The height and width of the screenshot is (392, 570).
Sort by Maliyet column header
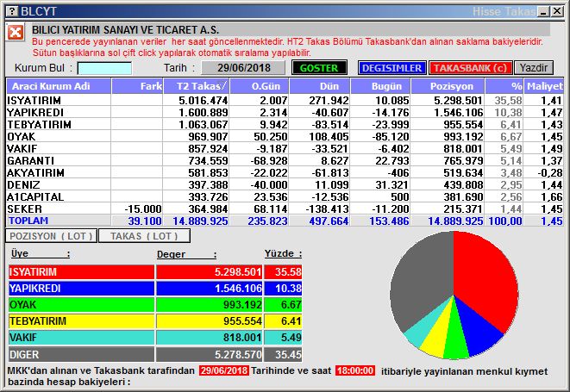(544, 86)
